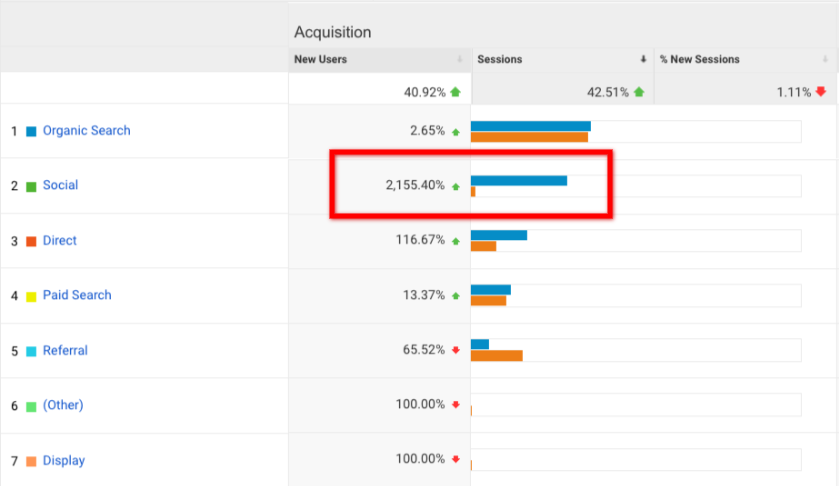Select the Paid Search channel link
Viewport: 839px width, 486px height.
pyautogui.click(x=77, y=296)
